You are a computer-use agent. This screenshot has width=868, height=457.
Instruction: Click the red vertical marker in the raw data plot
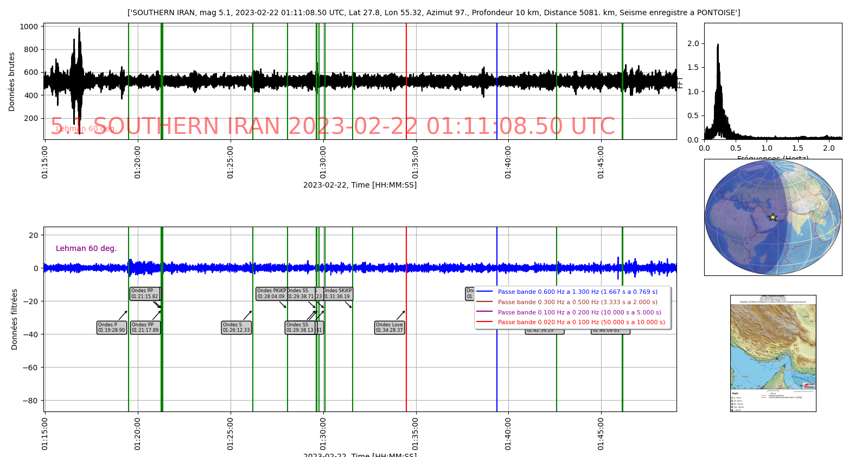(406, 81)
